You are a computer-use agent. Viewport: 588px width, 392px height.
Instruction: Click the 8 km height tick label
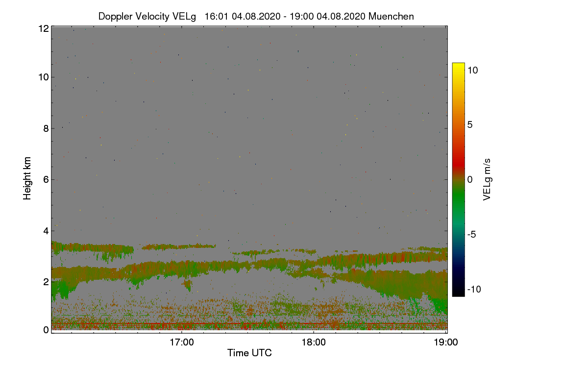pyautogui.click(x=46, y=128)
